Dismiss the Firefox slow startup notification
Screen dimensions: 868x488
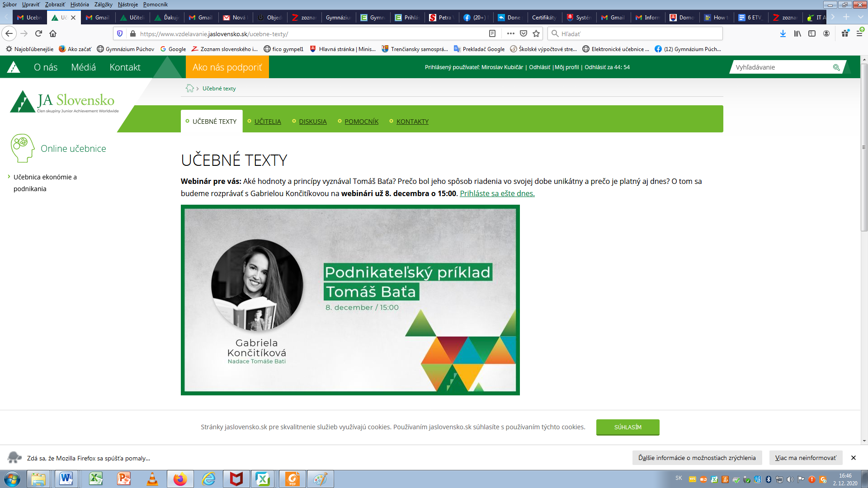854,458
